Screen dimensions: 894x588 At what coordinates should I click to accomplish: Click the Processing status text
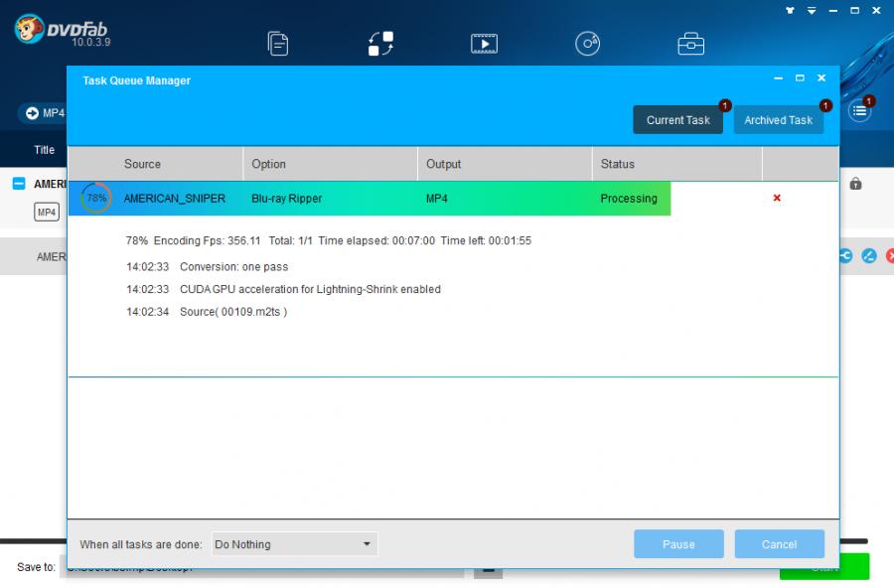tap(629, 198)
